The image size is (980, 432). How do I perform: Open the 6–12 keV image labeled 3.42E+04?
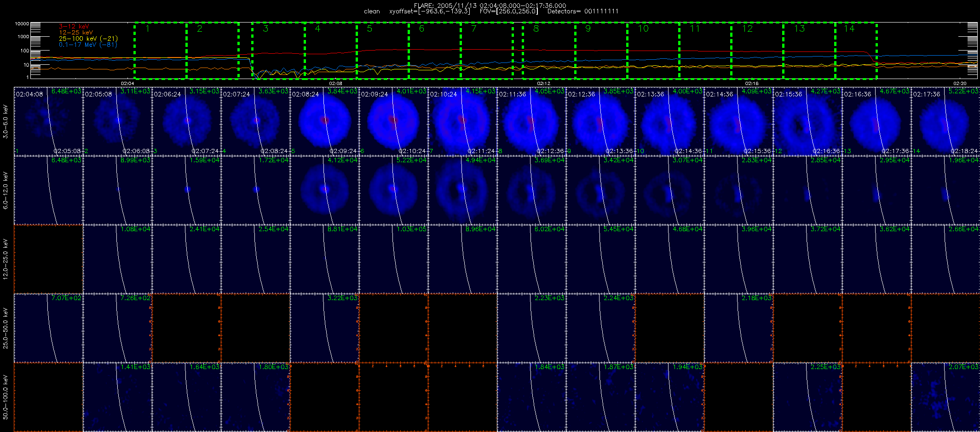click(x=600, y=190)
